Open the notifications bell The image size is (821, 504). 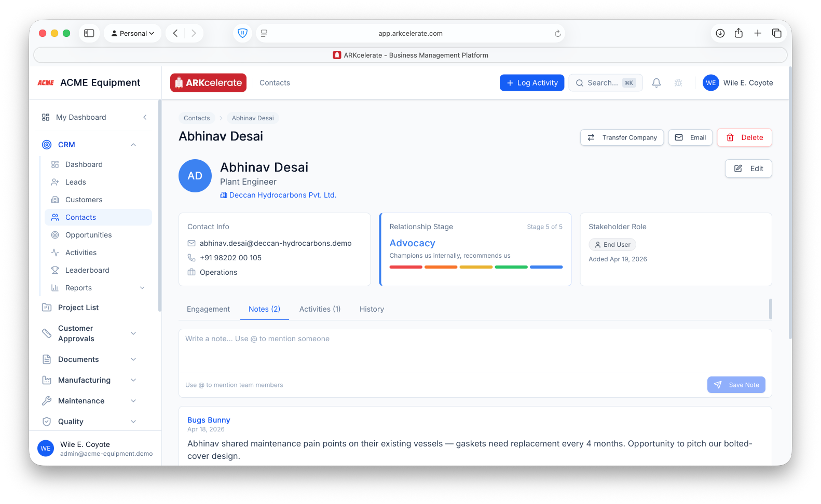point(656,83)
